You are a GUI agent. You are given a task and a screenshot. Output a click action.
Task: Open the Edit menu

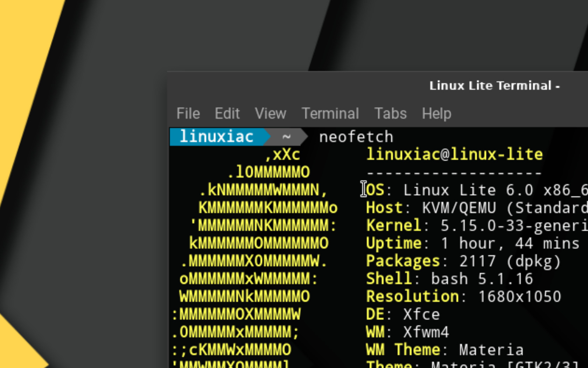(x=227, y=114)
